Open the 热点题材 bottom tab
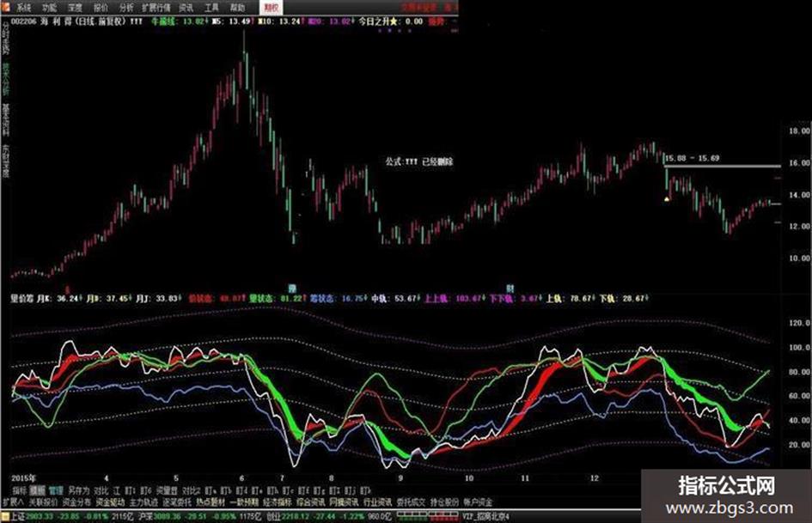 [211, 502]
